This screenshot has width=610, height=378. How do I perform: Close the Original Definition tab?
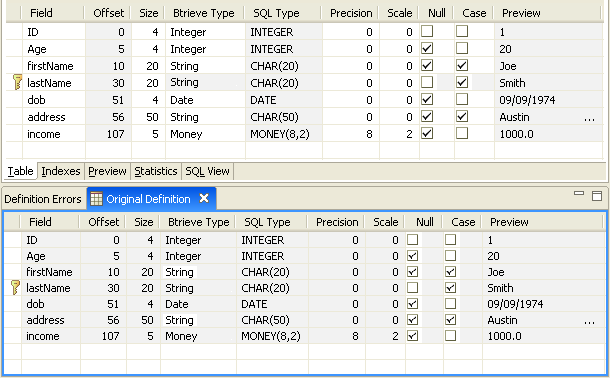pyautogui.click(x=204, y=198)
